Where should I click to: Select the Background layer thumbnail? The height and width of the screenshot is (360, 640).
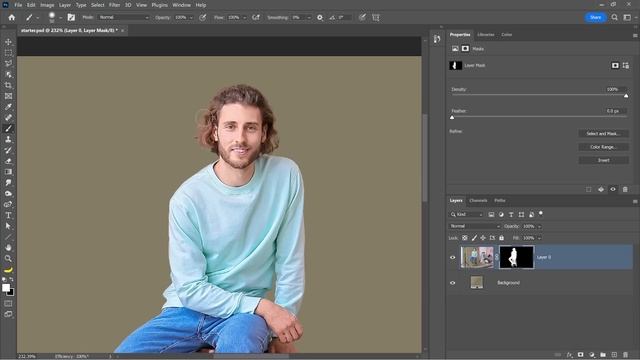click(476, 282)
